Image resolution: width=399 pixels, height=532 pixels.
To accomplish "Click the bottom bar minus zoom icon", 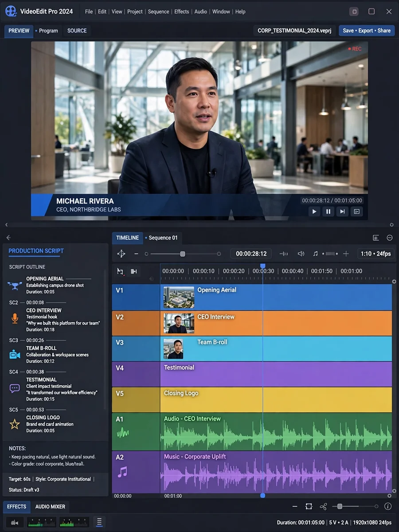I will coord(295,506).
